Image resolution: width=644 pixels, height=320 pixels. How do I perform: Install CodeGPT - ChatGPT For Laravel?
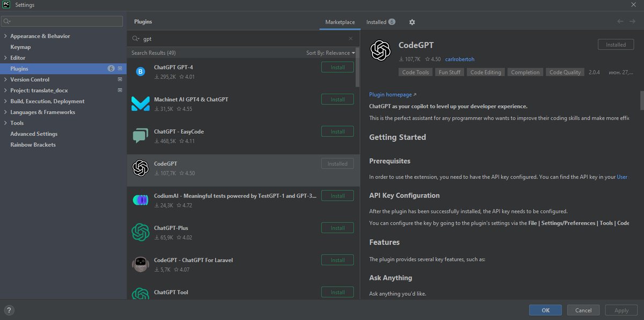[338, 260]
